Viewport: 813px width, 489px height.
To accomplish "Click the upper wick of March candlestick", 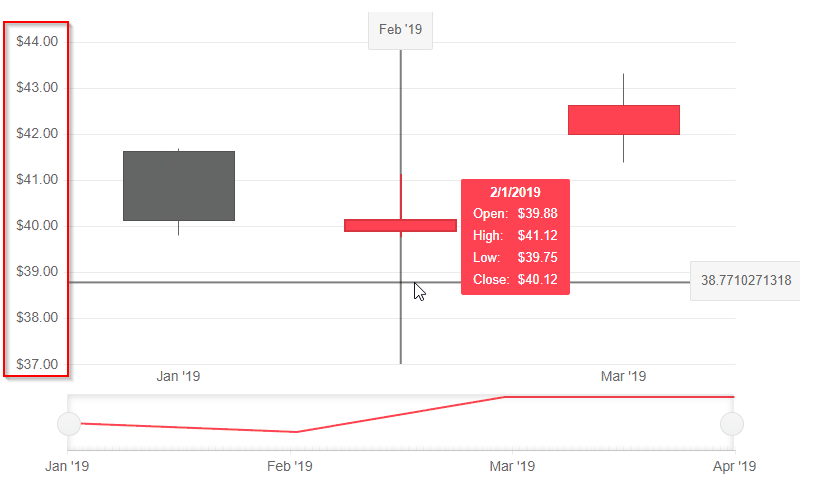I will click(x=623, y=89).
